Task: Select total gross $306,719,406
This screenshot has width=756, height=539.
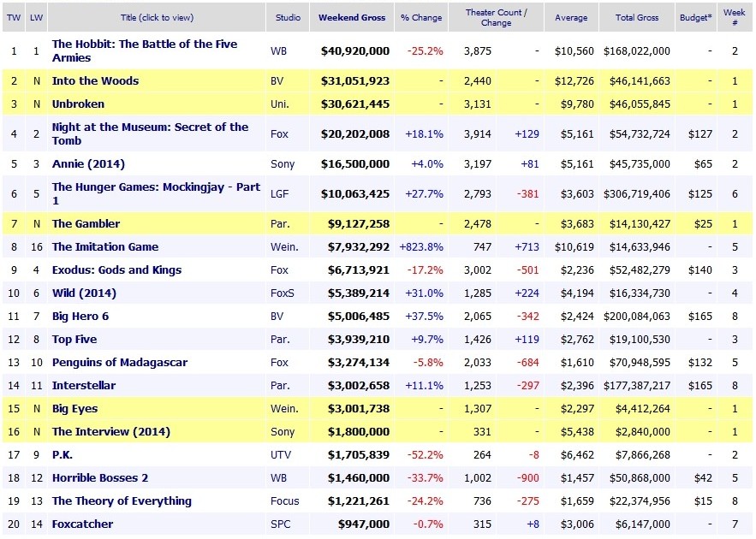Action: (x=637, y=193)
